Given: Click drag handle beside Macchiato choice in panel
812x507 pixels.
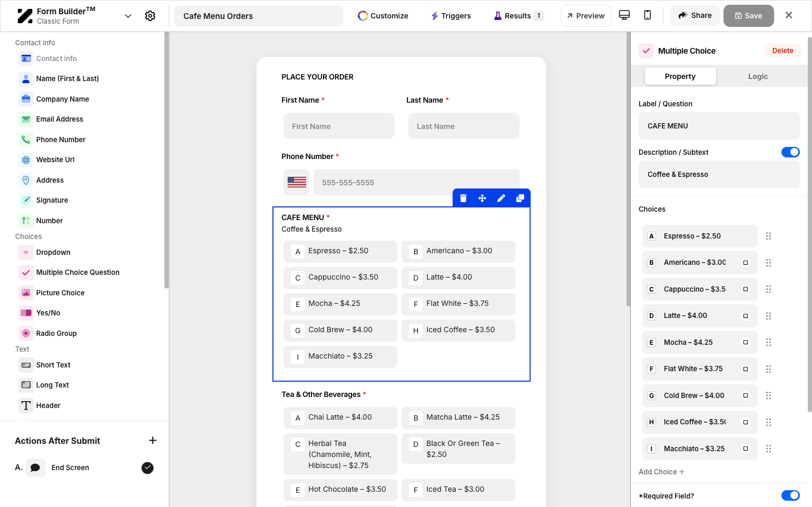Looking at the screenshot, I should point(768,449).
